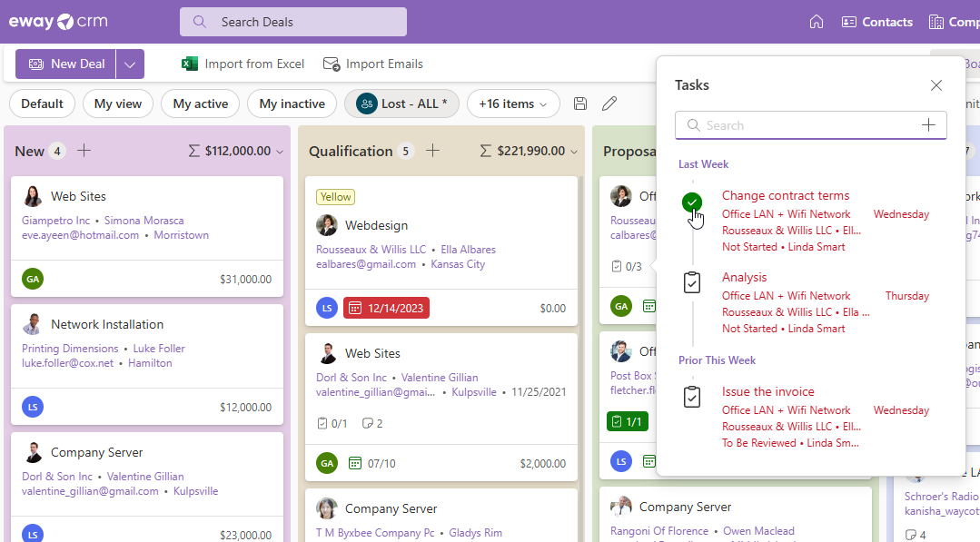980x542 pixels.
Task: Open the 0/1 tasks icon on Web Sites card
Action: (x=332, y=423)
